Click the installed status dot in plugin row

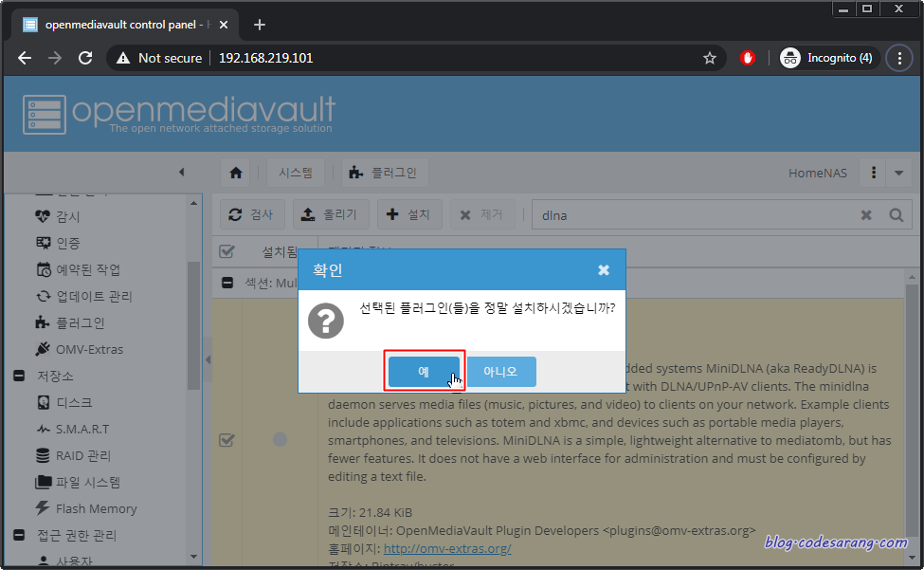280,439
